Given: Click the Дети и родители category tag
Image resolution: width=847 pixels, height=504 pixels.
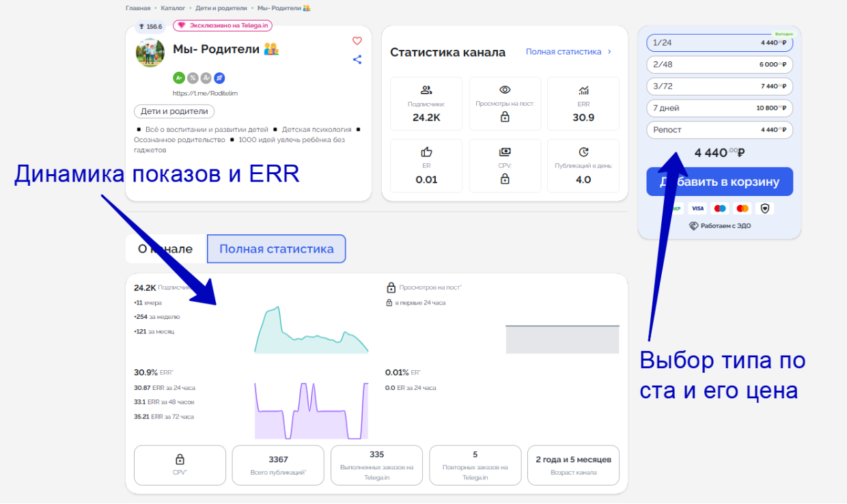Looking at the screenshot, I should tap(174, 111).
